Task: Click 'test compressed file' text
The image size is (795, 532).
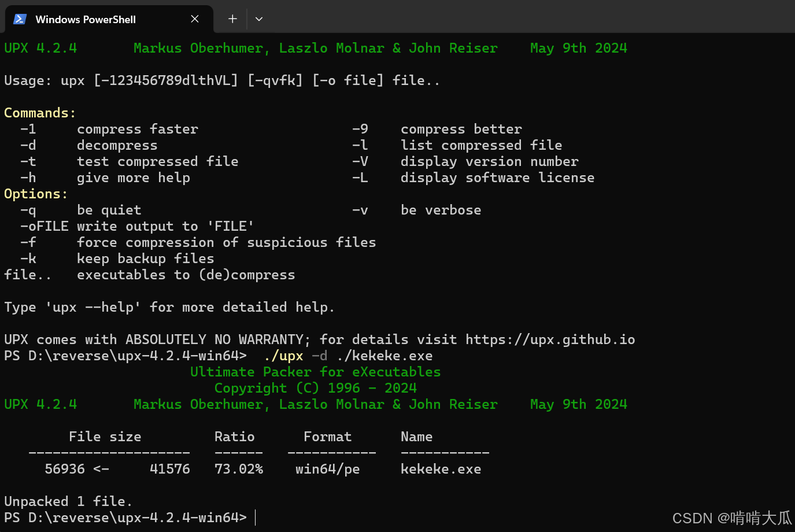Action: click(158, 161)
